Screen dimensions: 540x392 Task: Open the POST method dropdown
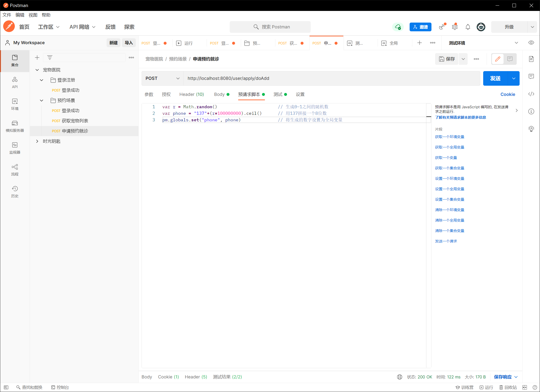tap(162, 78)
